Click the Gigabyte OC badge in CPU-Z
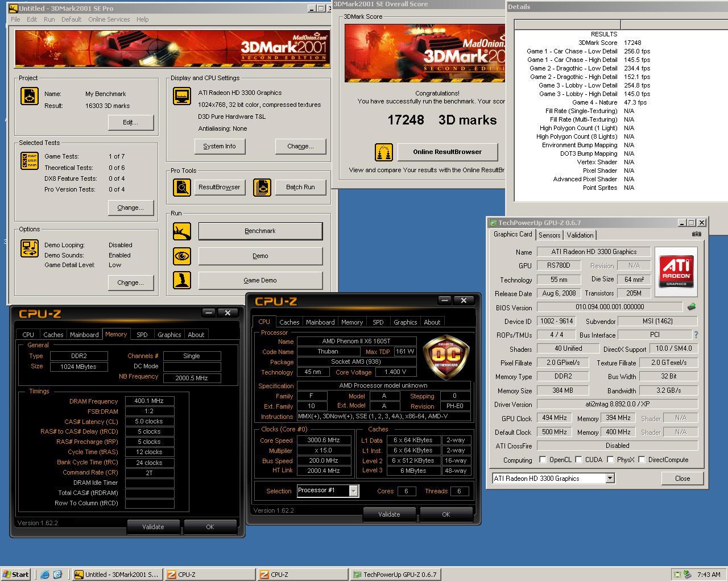Image resolution: width=728 pixels, height=582 pixels. 446,357
